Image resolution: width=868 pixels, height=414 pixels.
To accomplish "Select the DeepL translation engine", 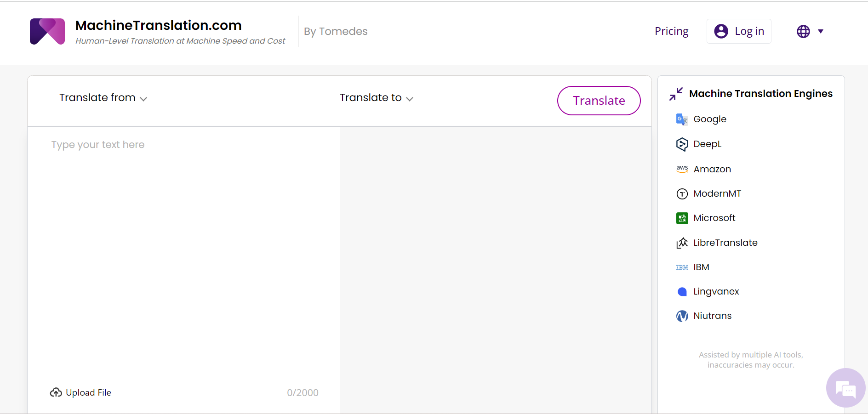I will click(698, 144).
